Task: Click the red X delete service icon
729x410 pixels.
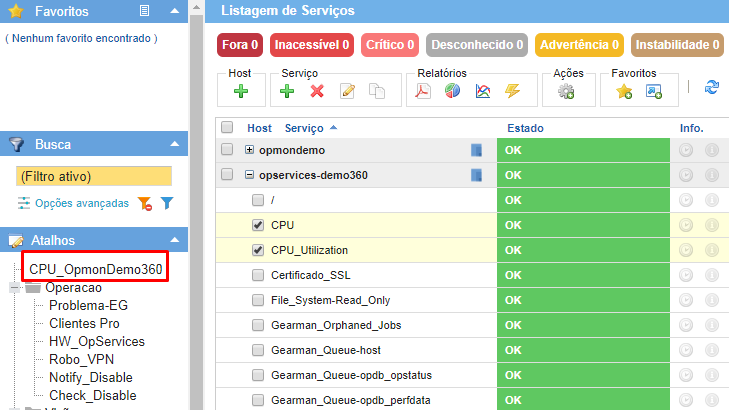Action: tap(317, 91)
